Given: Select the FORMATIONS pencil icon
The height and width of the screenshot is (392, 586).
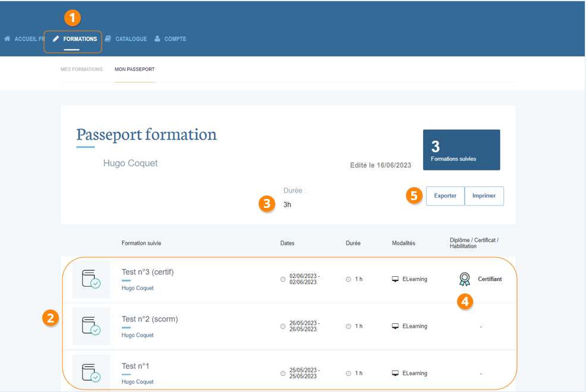Looking at the screenshot, I should 55,39.
